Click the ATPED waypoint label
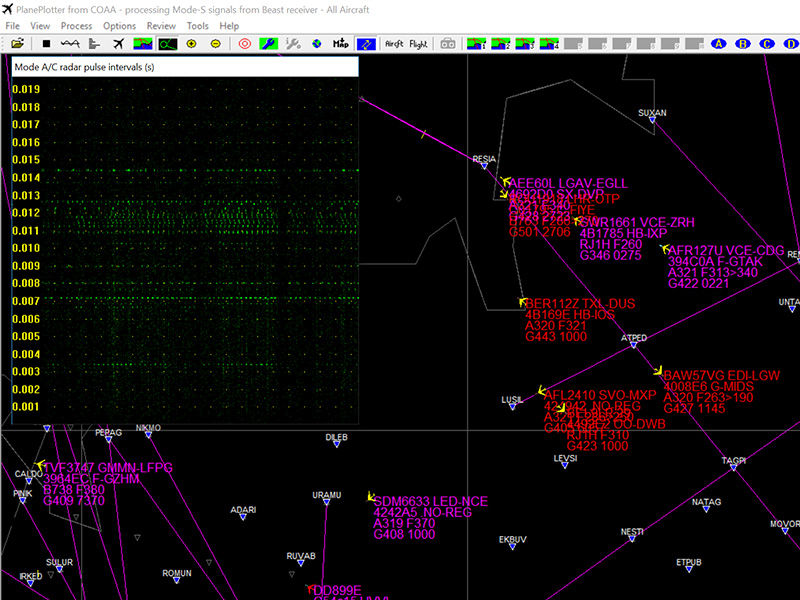The width and height of the screenshot is (800, 600). click(x=634, y=338)
